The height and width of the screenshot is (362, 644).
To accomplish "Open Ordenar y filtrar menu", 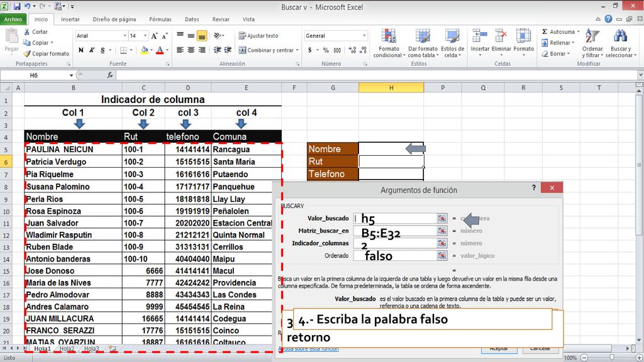I will coord(592,43).
